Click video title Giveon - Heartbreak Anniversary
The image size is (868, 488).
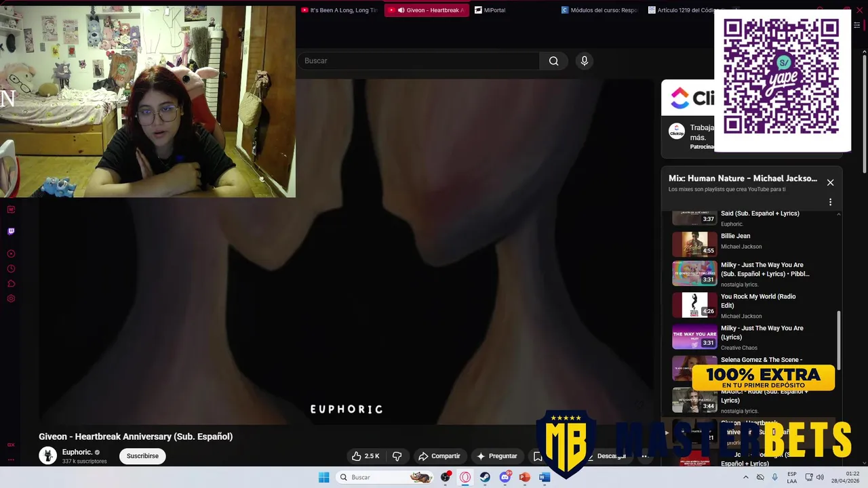click(x=136, y=436)
